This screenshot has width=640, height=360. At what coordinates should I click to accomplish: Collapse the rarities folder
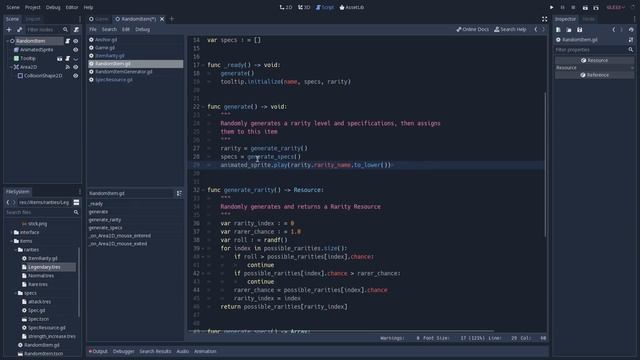16,250
